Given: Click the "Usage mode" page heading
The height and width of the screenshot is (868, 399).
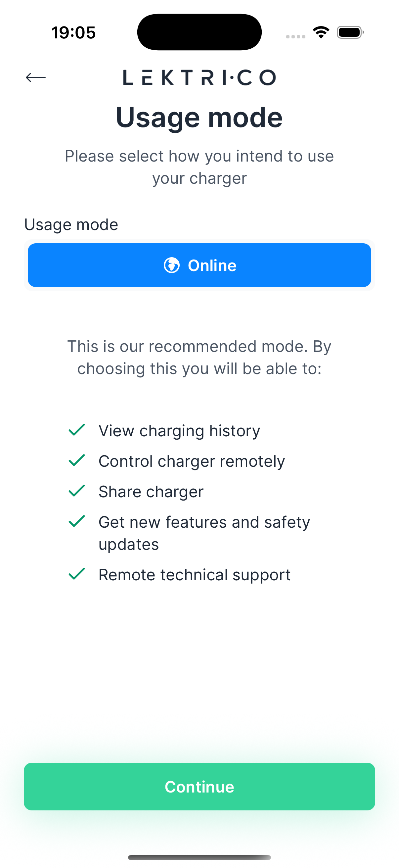Looking at the screenshot, I should pyautogui.click(x=199, y=117).
